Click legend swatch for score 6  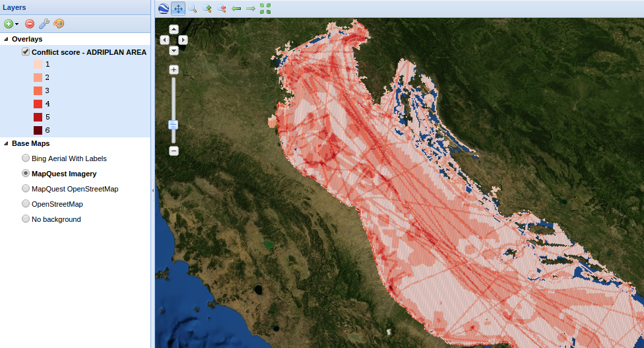(x=38, y=130)
